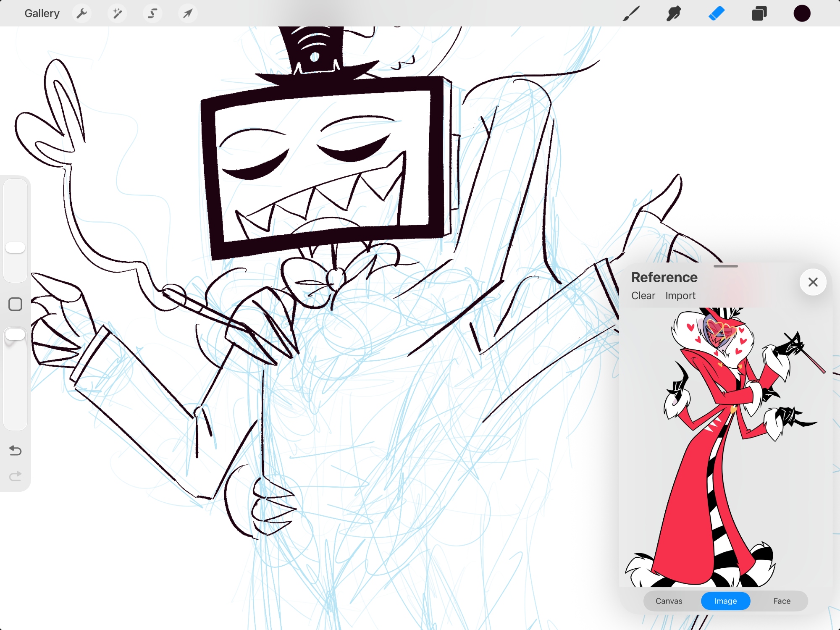This screenshot has width=840, height=630.
Task: Click the brush opacity slider handle
Action: click(x=16, y=335)
